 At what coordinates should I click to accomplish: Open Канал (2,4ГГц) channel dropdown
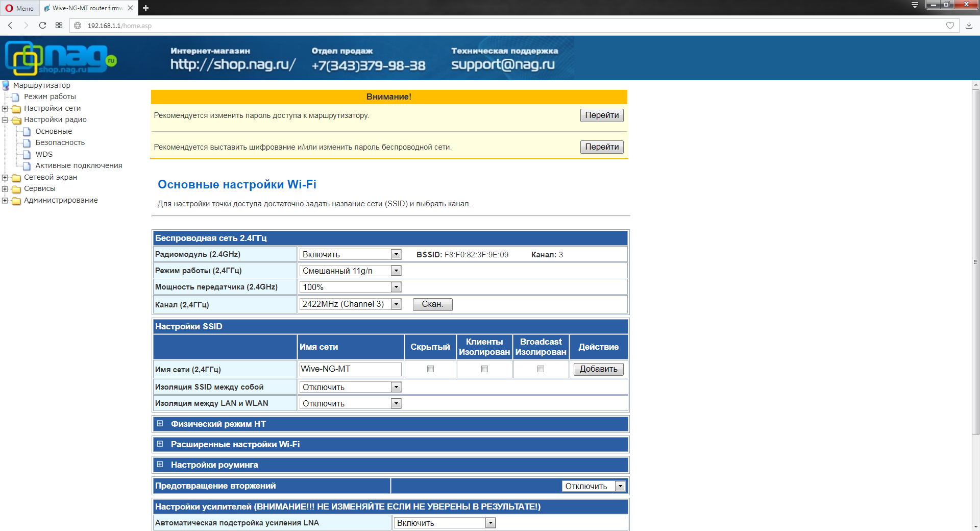click(x=350, y=304)
